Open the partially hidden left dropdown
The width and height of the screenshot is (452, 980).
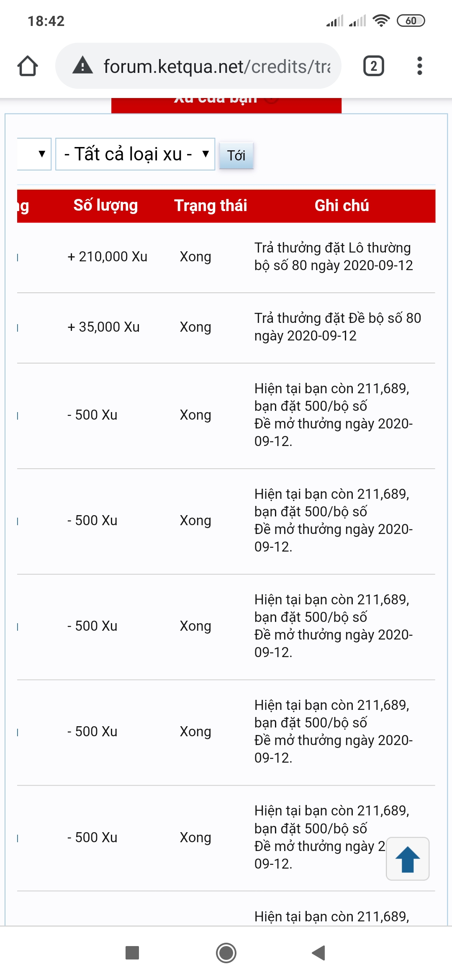(34, 154)
